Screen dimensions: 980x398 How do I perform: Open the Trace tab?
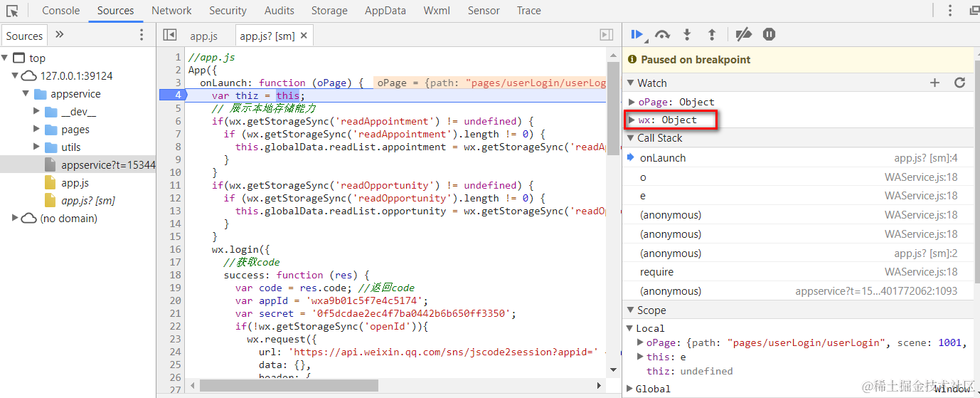[x=528, y=11]
